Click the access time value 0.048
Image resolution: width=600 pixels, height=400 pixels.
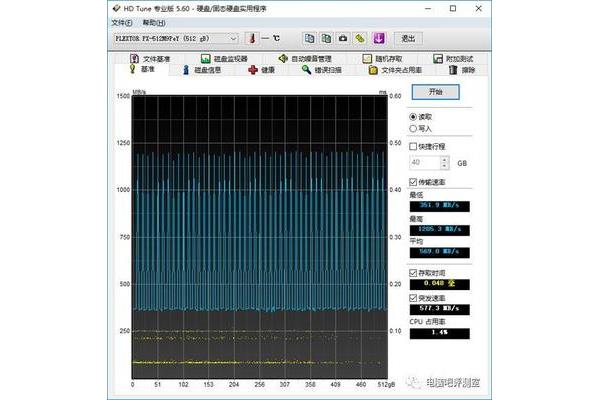click(440, 284)
